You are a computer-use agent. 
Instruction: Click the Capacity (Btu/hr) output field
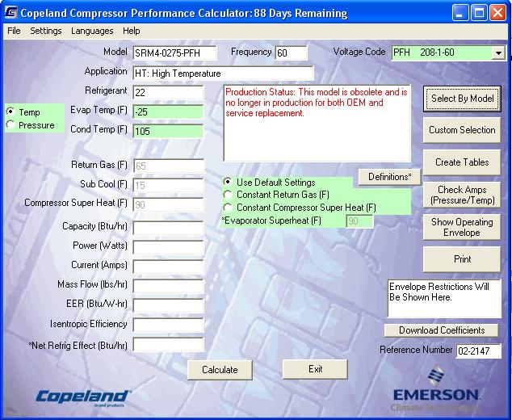click(x=169, y=228)
